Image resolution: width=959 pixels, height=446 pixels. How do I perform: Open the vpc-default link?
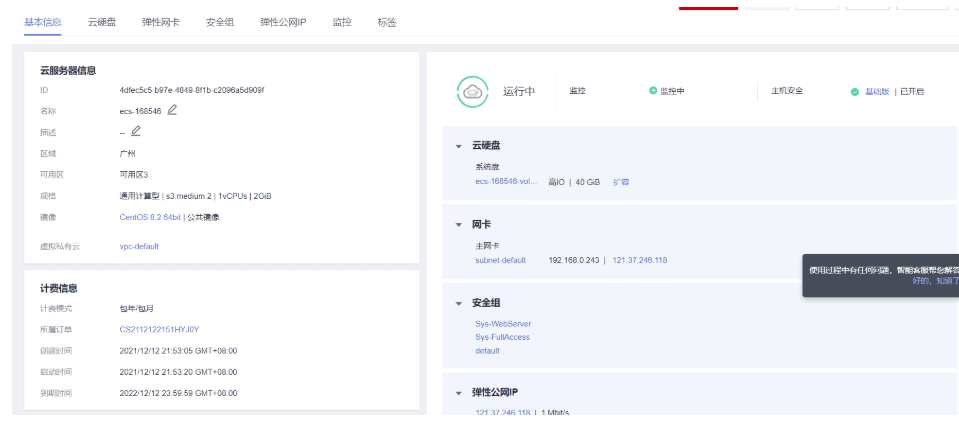coord(139,247)
